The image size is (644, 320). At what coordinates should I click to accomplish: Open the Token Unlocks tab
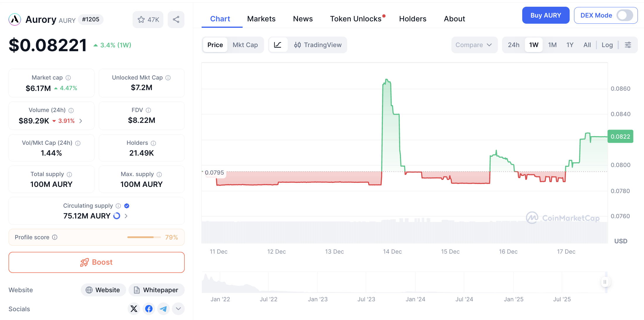pos(356,19)
